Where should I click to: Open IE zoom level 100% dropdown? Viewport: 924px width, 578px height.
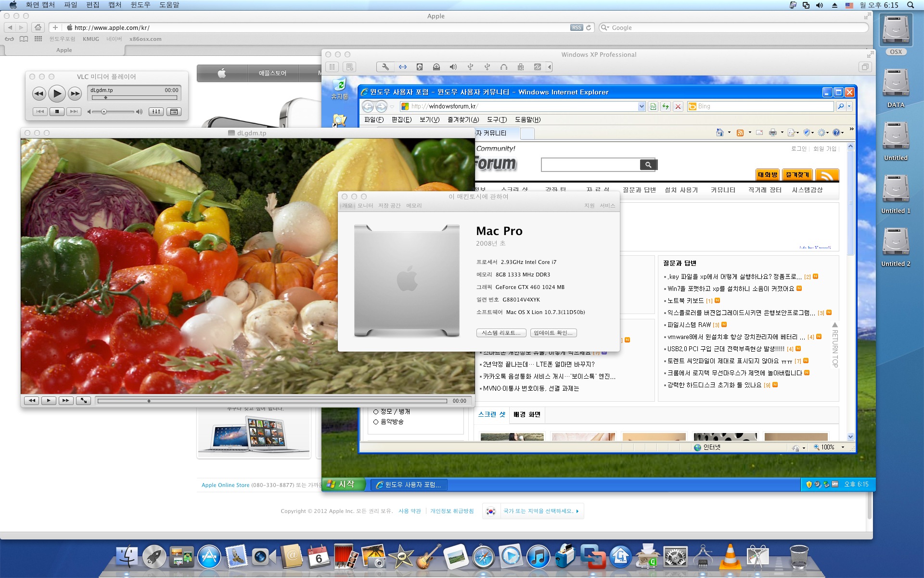[843, 447]
